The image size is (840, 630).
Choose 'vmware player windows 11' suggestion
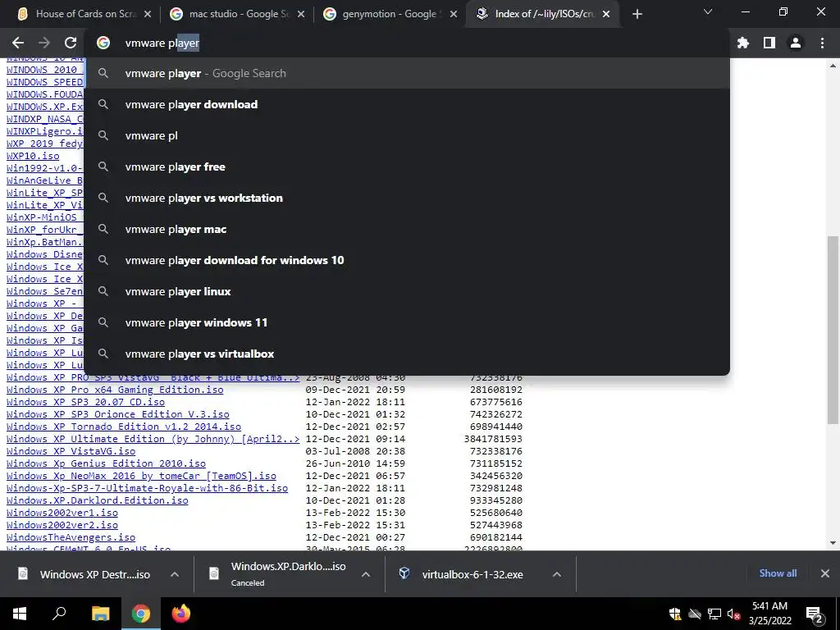[x=407, y=322]
